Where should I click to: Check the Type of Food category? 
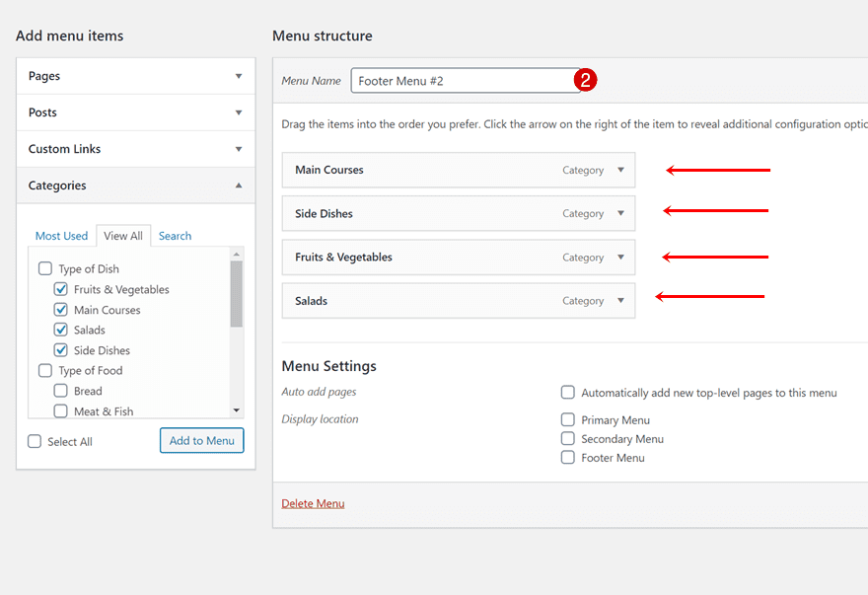click(x=44, y=370)
